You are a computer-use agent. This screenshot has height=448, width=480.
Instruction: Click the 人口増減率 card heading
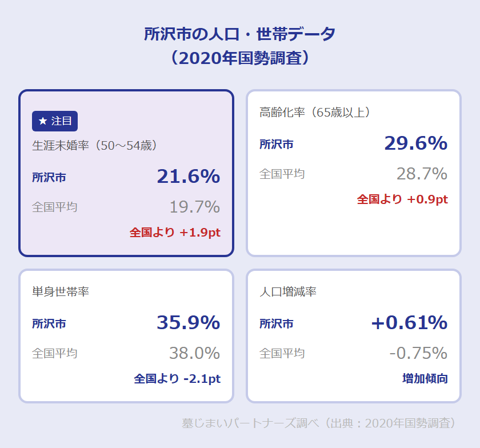288,292
